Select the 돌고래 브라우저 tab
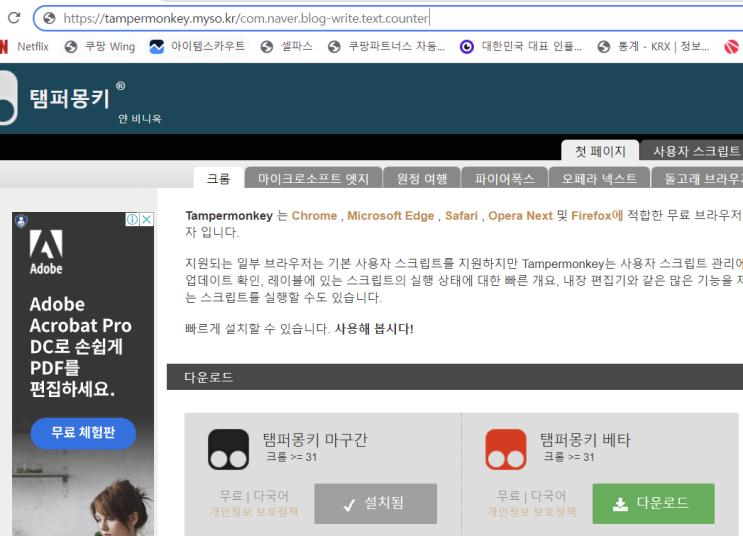This screenshot has height=536, width=743. [698, 178]
